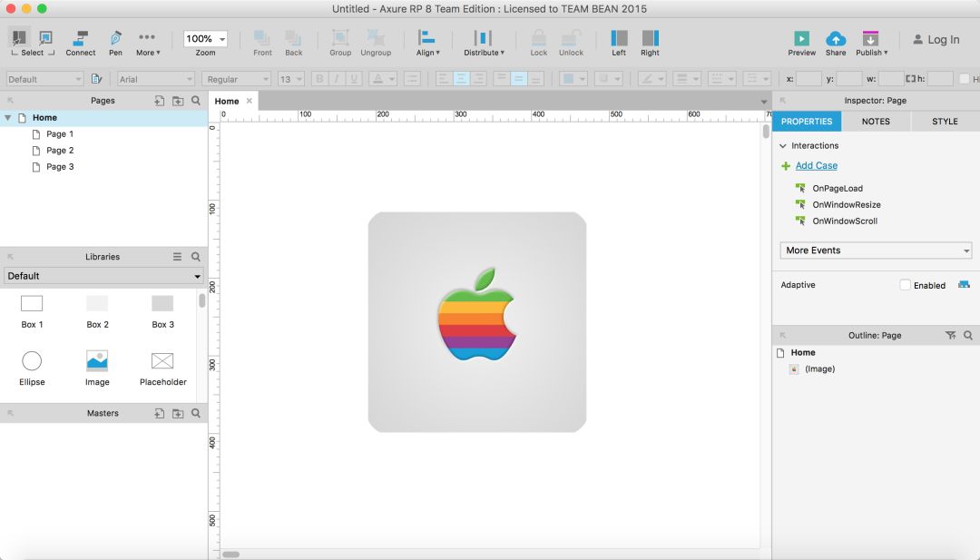Open the Default widget style dropdown
The height and width of the screenshot is (560, 980).
pyautogui.click(x=44, y=79)
